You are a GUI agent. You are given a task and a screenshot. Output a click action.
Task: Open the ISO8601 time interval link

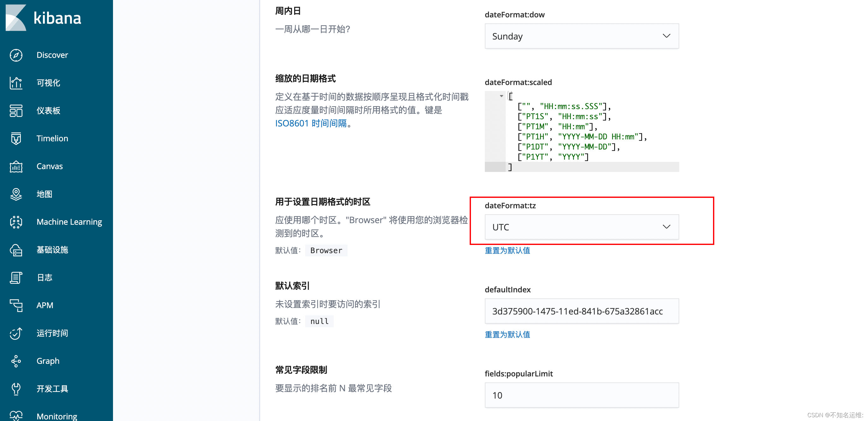[x=311, y=124]
